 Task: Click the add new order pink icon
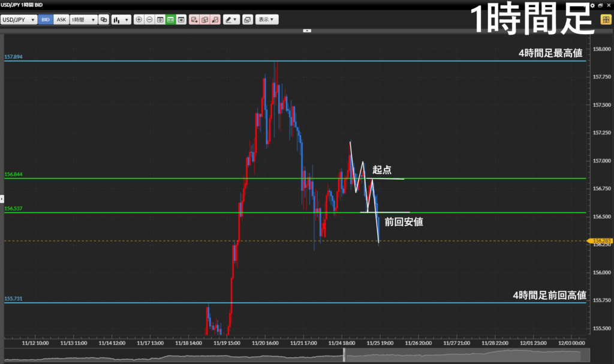click(x=194, y=19)
